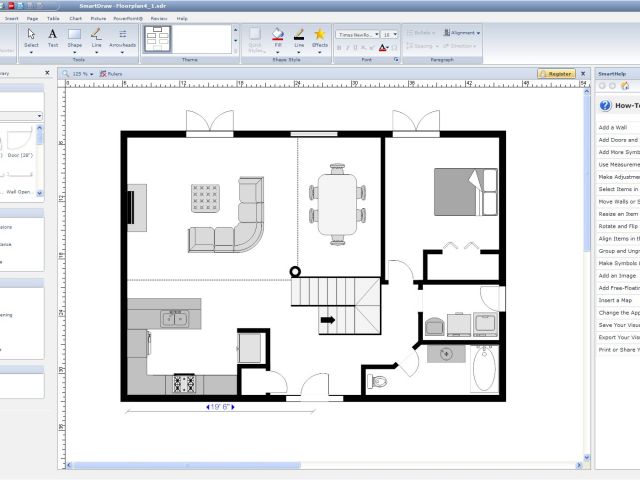The image size is (640, 480).
Task: Click the Register button
Action: (557, 73)
